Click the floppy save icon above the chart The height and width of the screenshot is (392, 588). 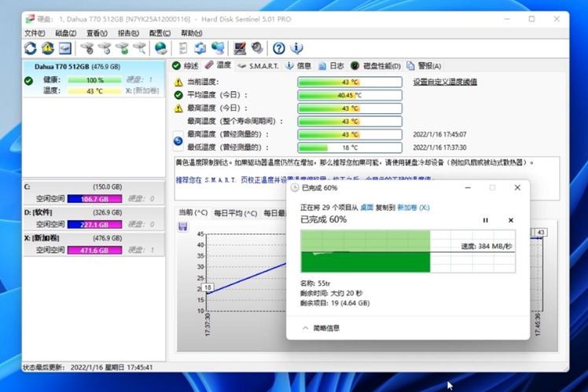pyautogui.click(x=183, y=226)
